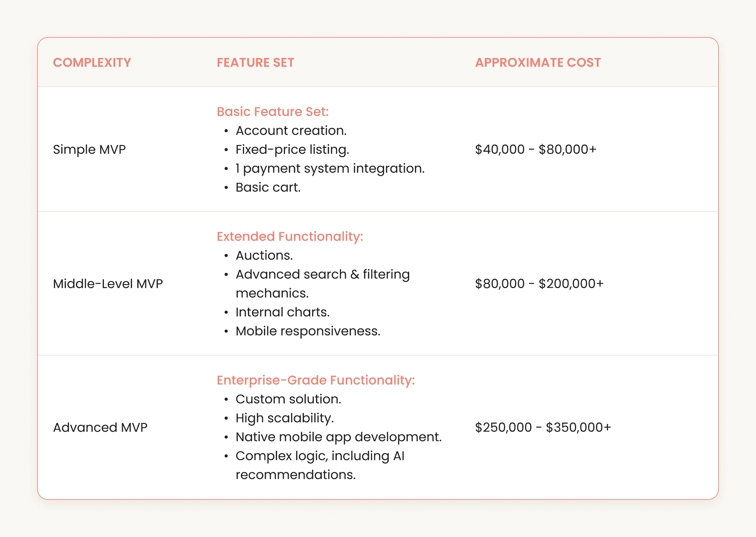This screenshot has height=537, width=756.
Task: Click the APPROXIMATE COST column header
Action: coord(537,63)
